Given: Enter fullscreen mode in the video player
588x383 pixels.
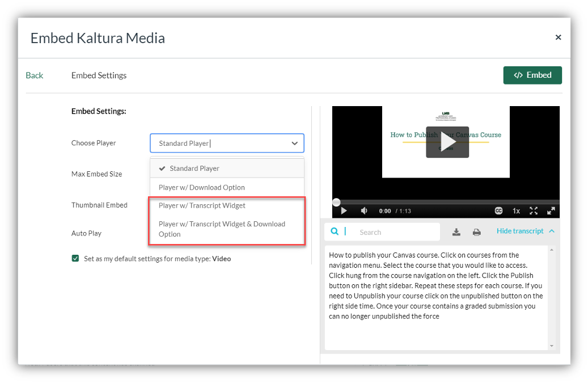Looking at the screenshot, I should [x=534, y=211].
